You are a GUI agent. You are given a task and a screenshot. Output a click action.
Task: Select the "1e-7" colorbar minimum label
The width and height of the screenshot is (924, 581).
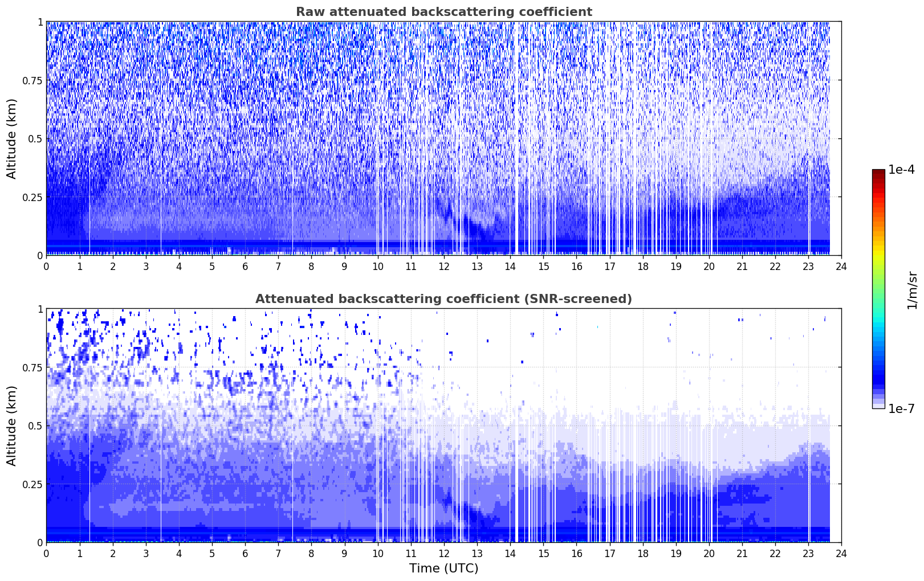[x=901, y=408]
